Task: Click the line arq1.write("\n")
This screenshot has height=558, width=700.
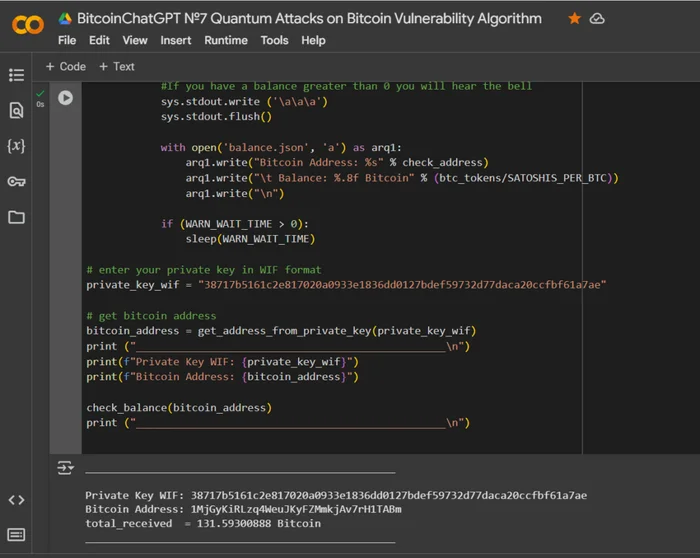Action: click(x=235, y=193)
